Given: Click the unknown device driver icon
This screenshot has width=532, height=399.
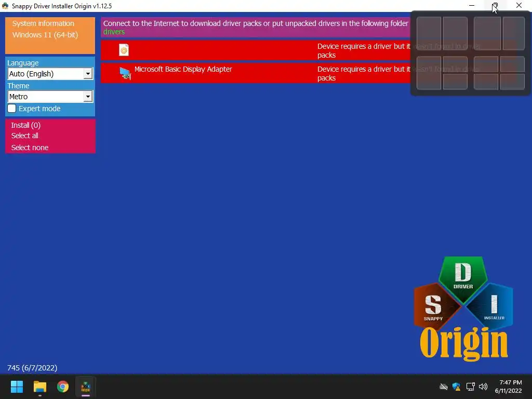Looking at the screenshot, I should [x=124, y=50].
